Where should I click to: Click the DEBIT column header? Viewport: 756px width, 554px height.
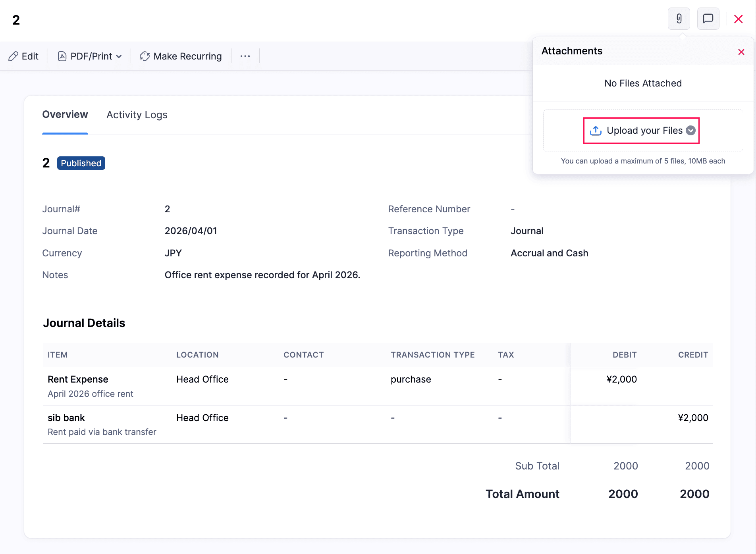624,355
